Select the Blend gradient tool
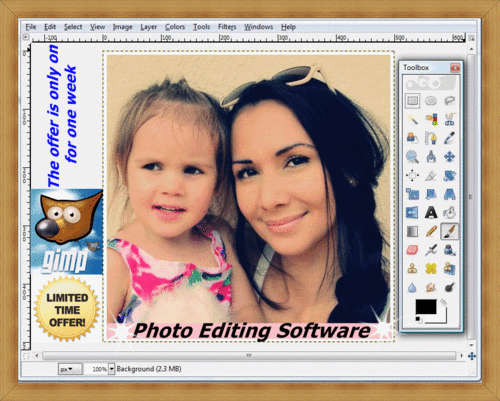The width and height of the screenshot is (500, 401). (413, 231)
